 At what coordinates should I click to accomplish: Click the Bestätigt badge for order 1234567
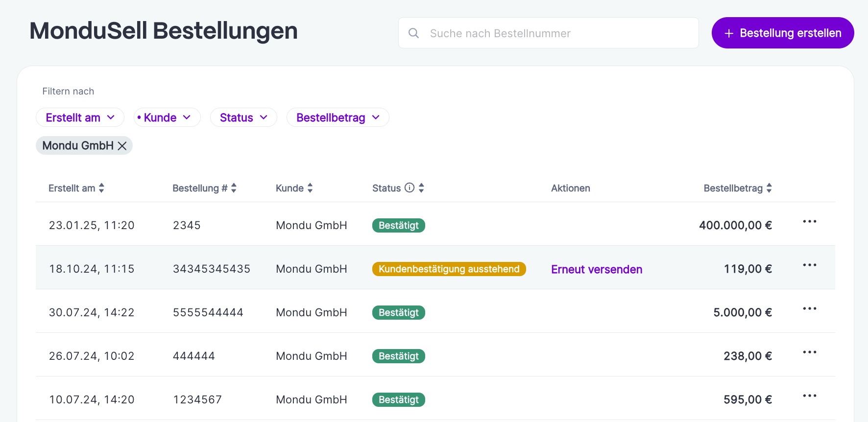coord(399,400)
